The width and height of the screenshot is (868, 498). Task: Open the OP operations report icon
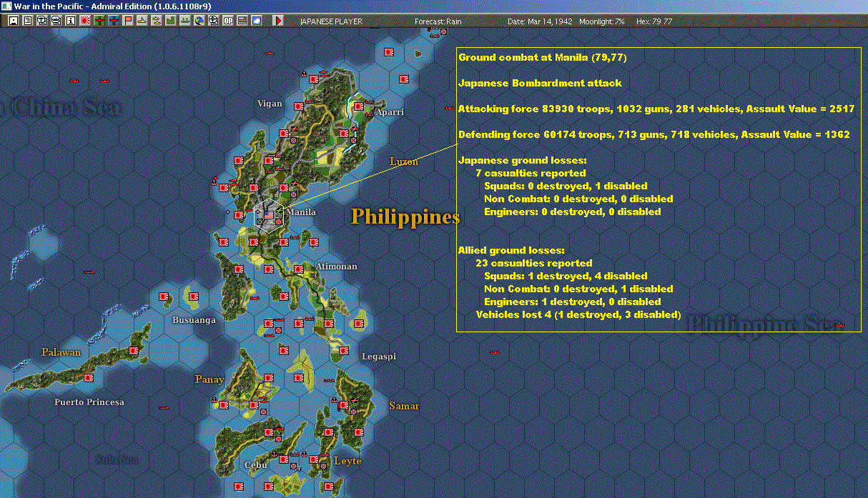pyautogui.click(x=228, y=21)
